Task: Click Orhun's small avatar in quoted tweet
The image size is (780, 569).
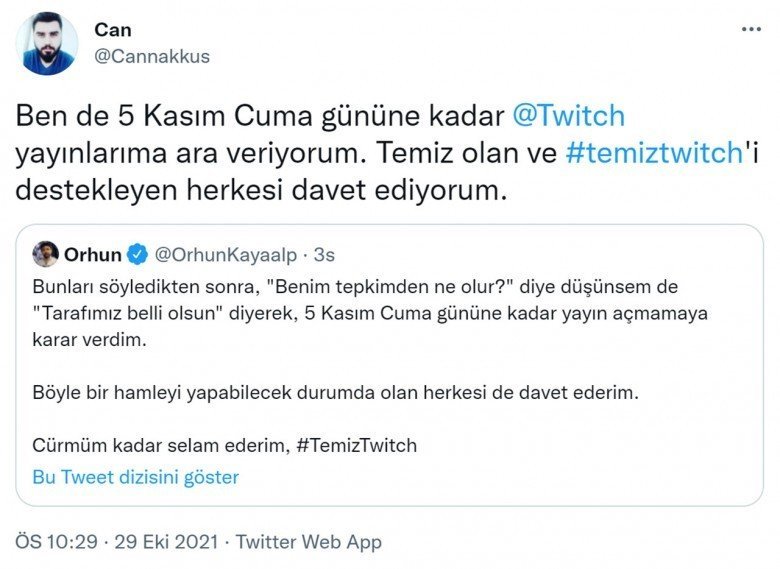Action: click(45, 253)
